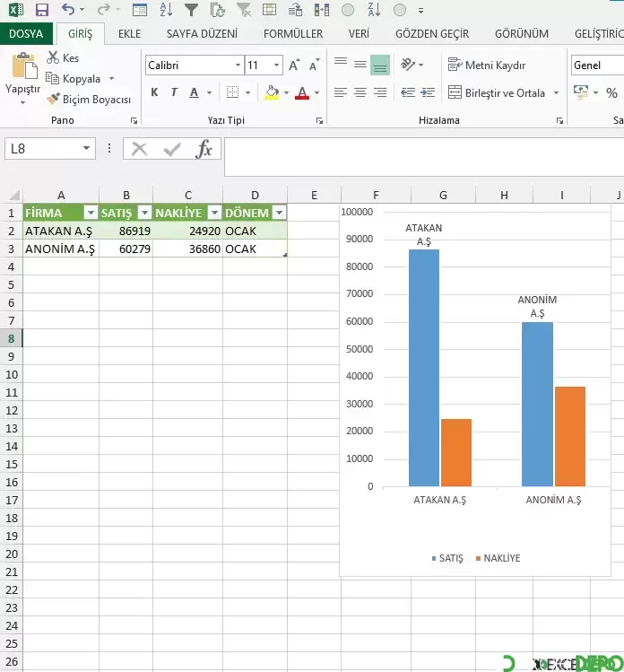This screenshot has height=672, width=624.
Task: Click the borders icon
Action: point(232,92)
